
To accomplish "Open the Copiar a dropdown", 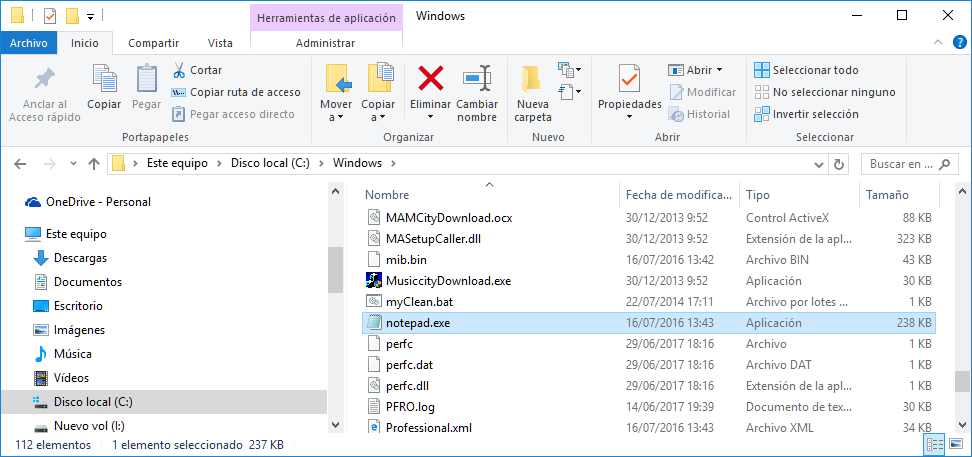I will click(378, 93).
